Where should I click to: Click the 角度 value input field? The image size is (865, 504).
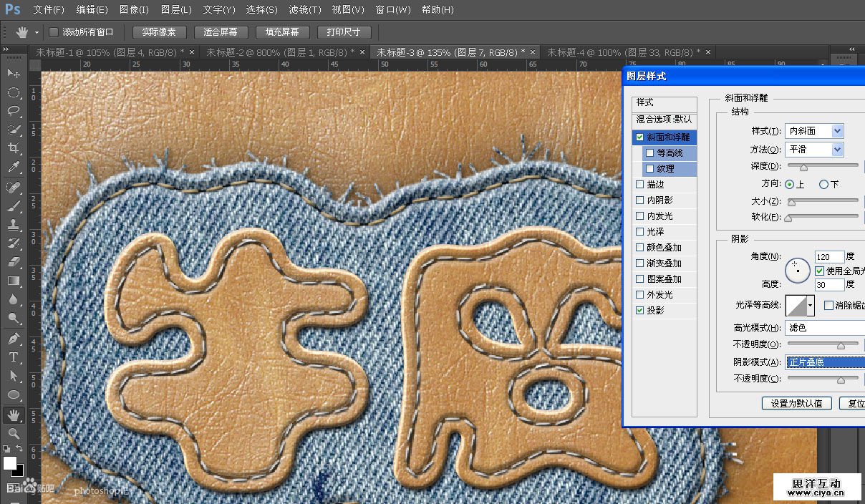829,257
